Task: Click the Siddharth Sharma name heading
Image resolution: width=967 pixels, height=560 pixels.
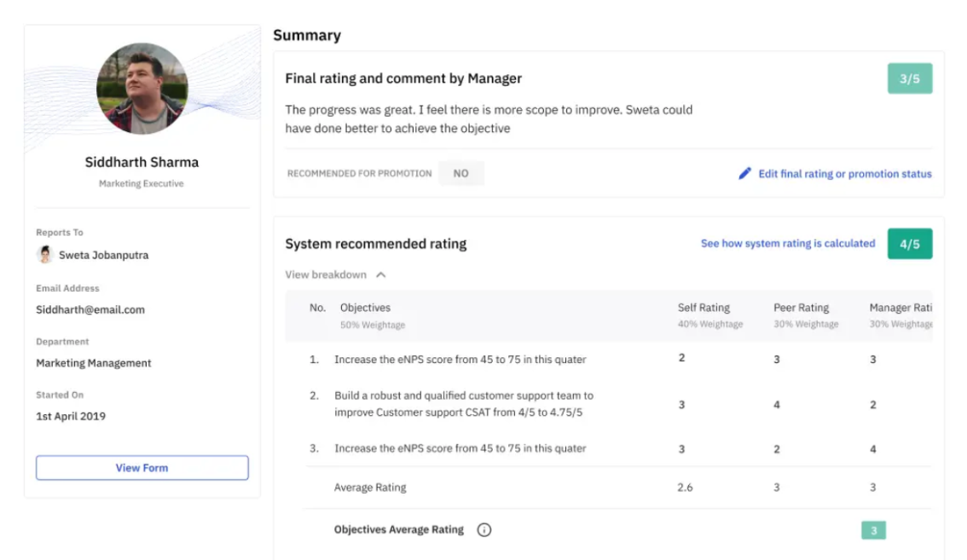Action: (142, 162)
